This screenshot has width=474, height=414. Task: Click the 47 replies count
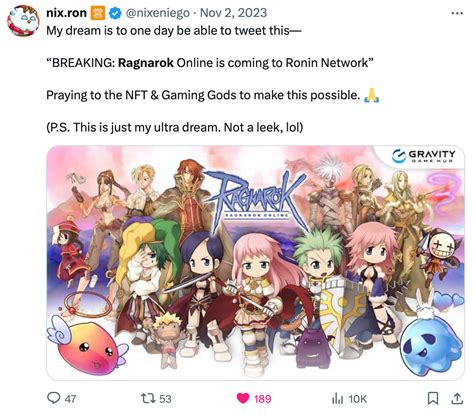[70, 399]
